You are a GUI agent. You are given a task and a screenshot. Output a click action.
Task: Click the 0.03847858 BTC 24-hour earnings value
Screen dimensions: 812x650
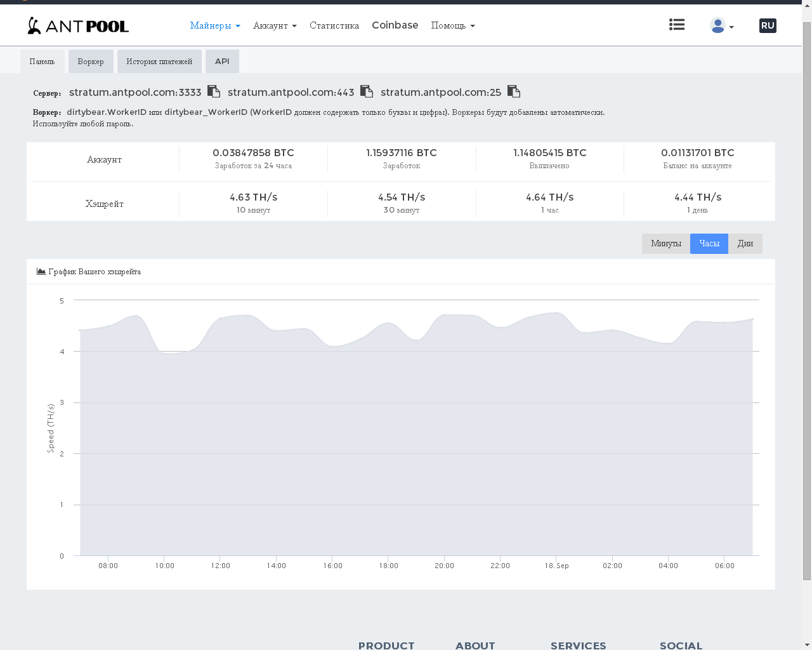click(x=253, y=153)
